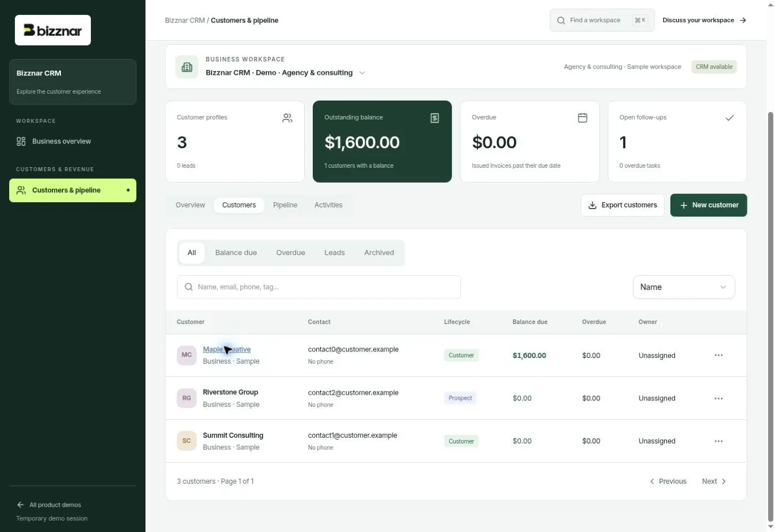The width and height of the screenshot is (775, 532).
Task: Click the customer search input field
Action: coord(319,287)
